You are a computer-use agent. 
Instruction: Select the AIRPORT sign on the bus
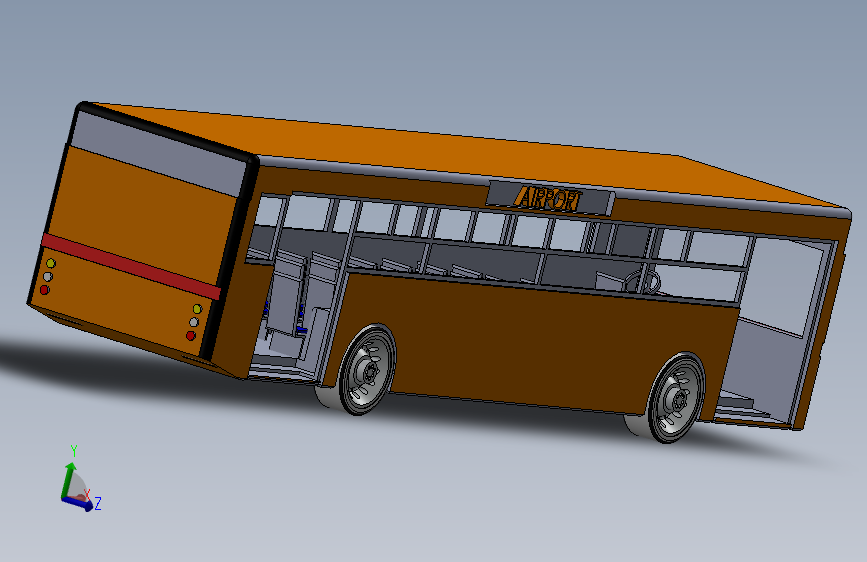pyautogui.click(x=551, y=198)
